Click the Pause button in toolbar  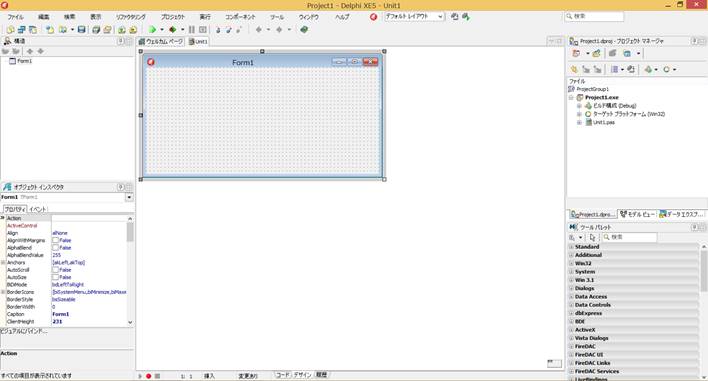click(191, 29)
